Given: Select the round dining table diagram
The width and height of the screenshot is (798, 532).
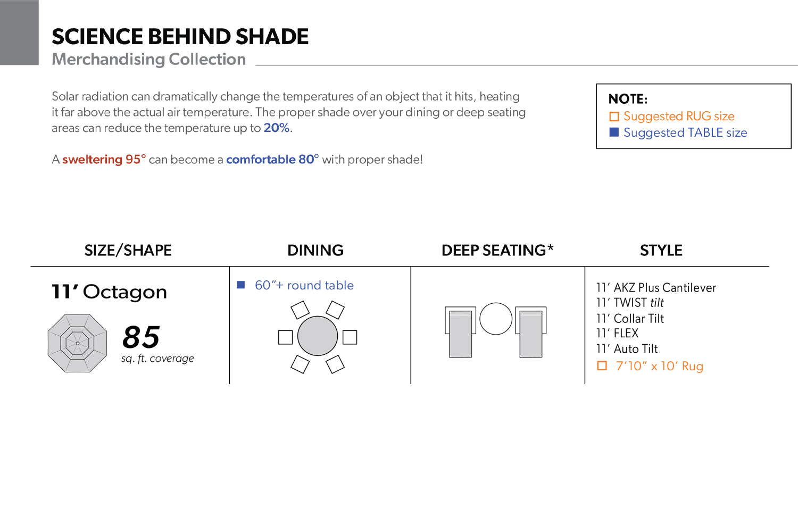Looking at the screenshot, I should [x=318, y=336].
